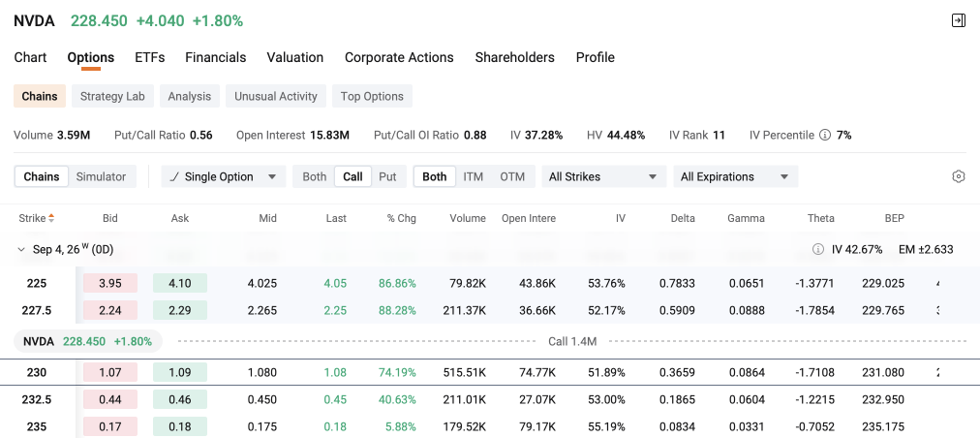980x438 pixels.
Task: Open the Valuation tab
Action: point(295,57)
